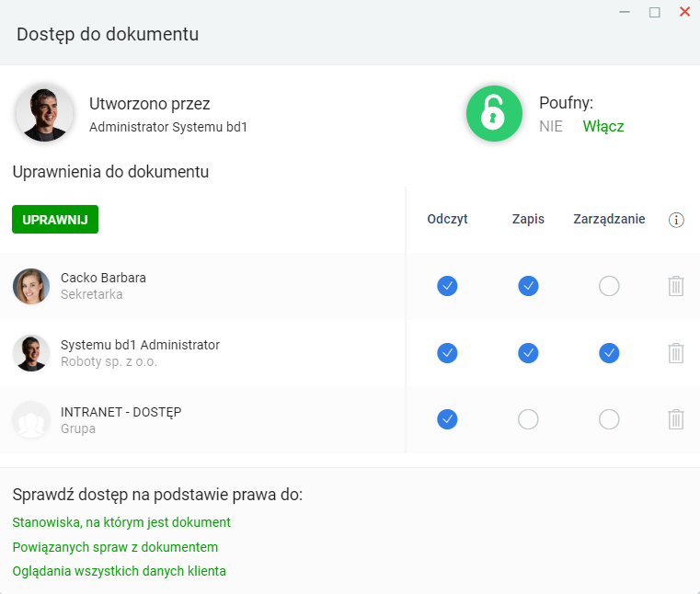Enable Zarządzanie for Cacko Barbara
This screenshot has width=700, height=594.
tap(609, 286)
